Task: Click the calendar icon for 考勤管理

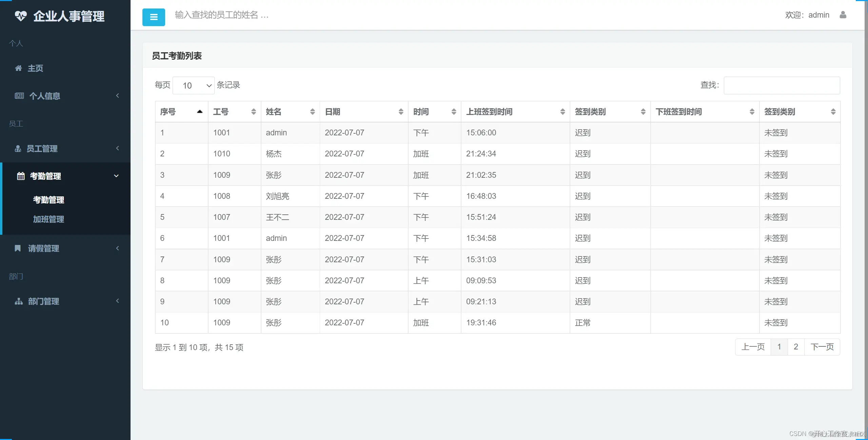Action: tap(21, 176)
